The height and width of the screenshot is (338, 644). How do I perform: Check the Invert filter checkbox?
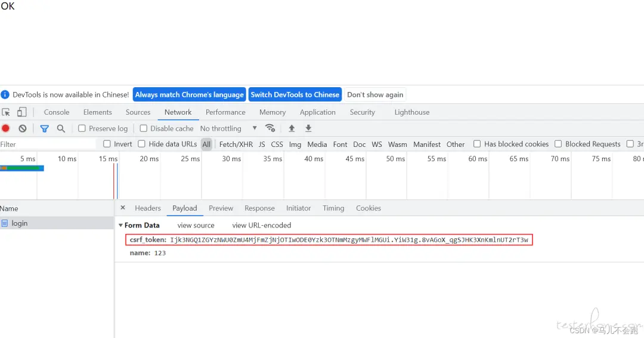tap(107, 144)
